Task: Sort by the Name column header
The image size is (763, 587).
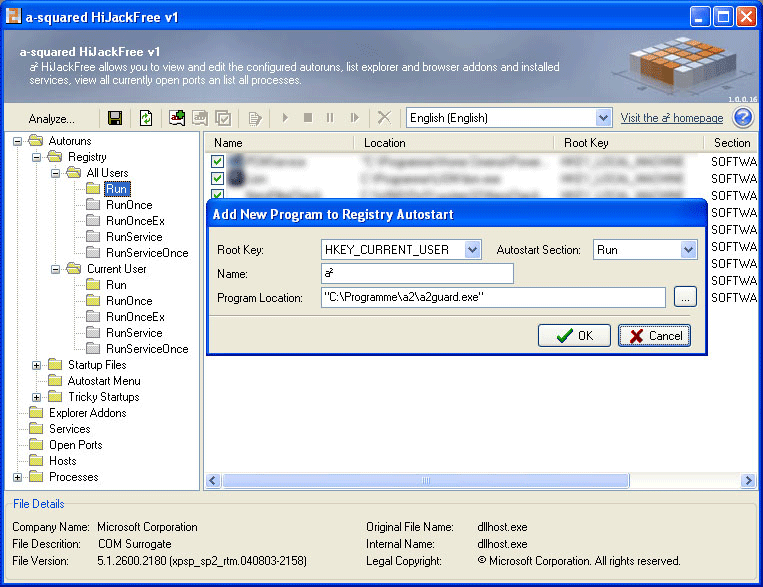Action: 278,143
